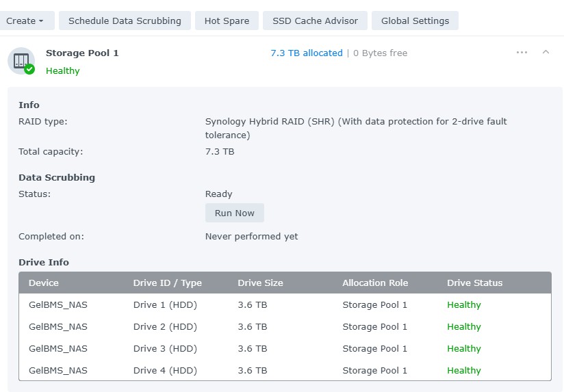Open Global Settings
This screenshot has height=392, width=564.
click(x=415, y=21)
